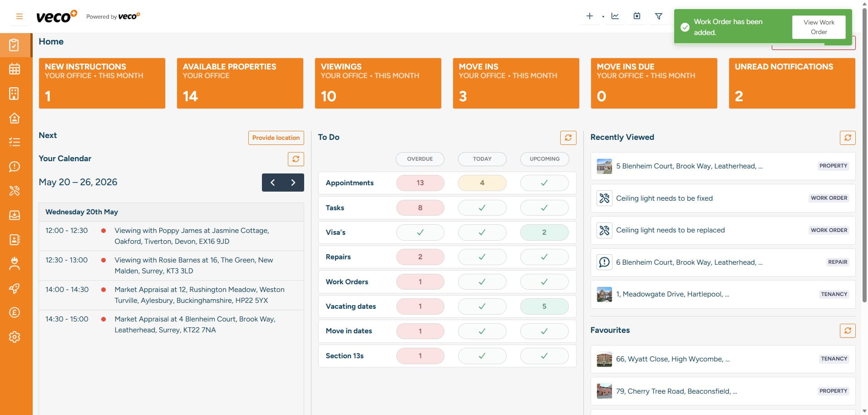Viewport: 868px width, 415px height.
Task: Open the Move Ins tile showing 3
Action: pyautogui.click(x=516, y=83)
